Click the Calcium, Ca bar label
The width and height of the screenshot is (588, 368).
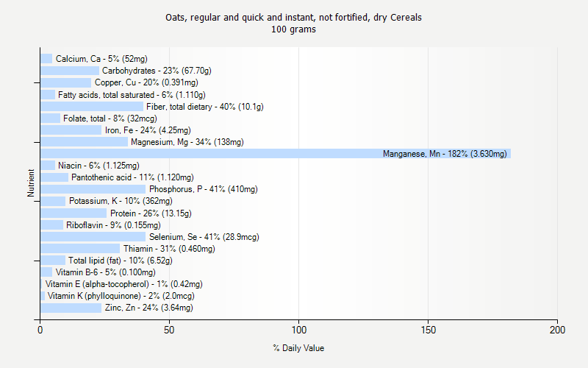coord(101,59)
